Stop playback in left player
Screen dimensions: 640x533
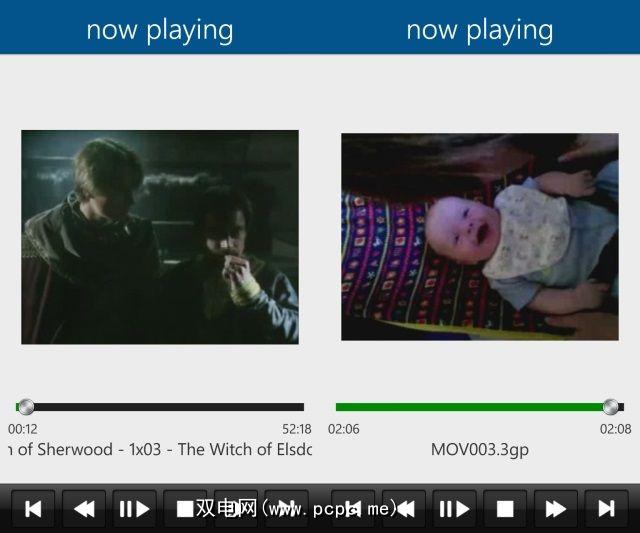point(184,509)
